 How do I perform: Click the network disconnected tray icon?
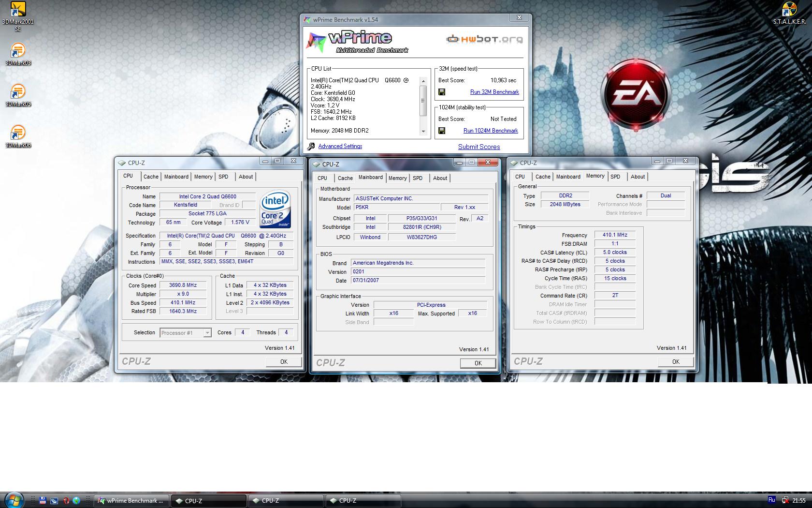785,501
